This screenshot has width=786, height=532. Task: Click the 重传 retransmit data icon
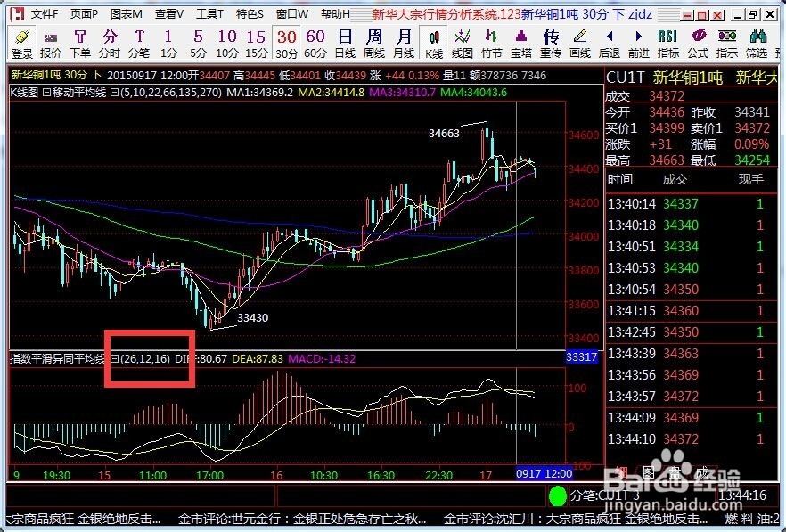coord(551,44)
